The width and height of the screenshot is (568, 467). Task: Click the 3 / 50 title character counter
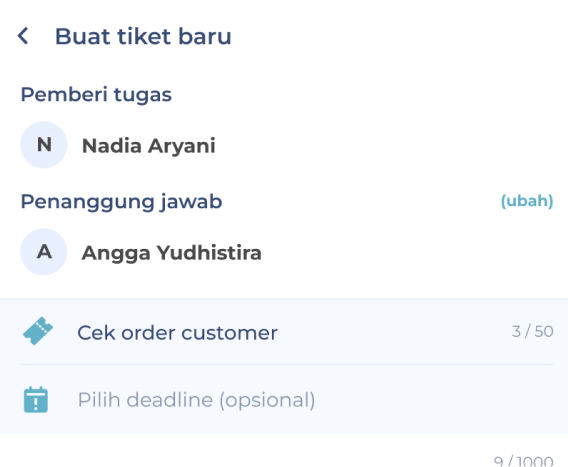point(532,331)
